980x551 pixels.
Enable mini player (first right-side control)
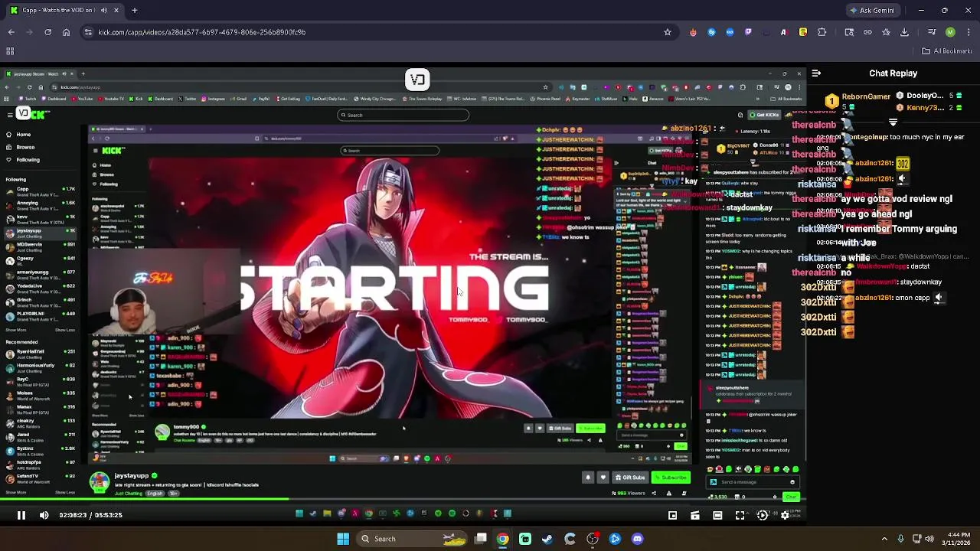672,515
